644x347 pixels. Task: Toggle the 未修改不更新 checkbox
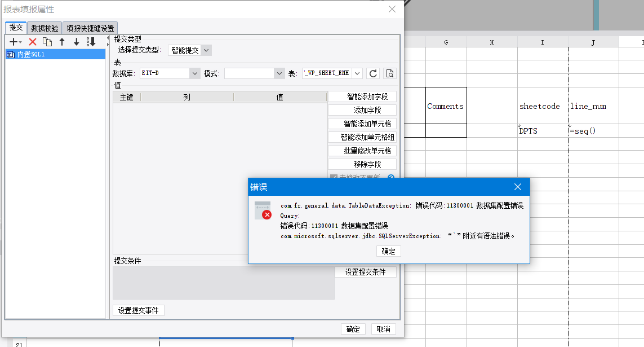pyautogui.click(x=334, y=177)
